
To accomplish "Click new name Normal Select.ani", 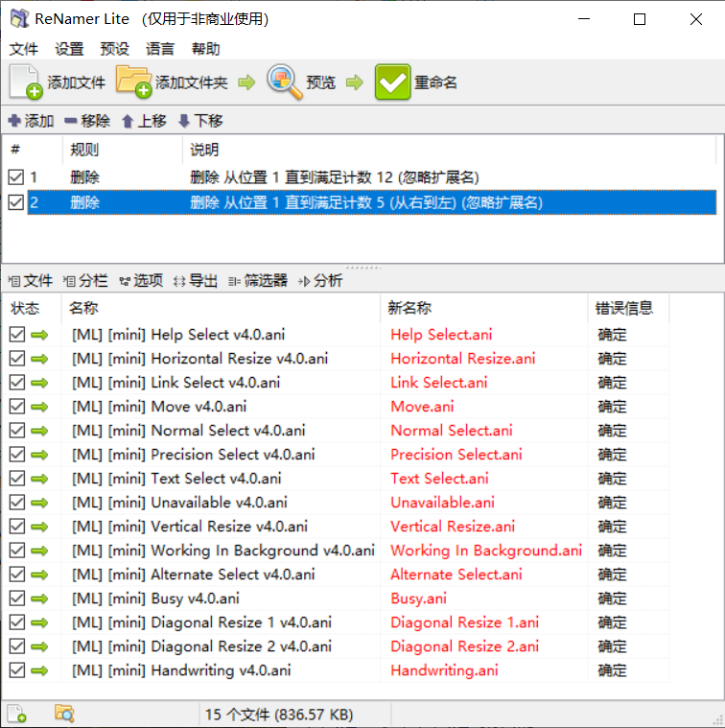I will (451, 431).
